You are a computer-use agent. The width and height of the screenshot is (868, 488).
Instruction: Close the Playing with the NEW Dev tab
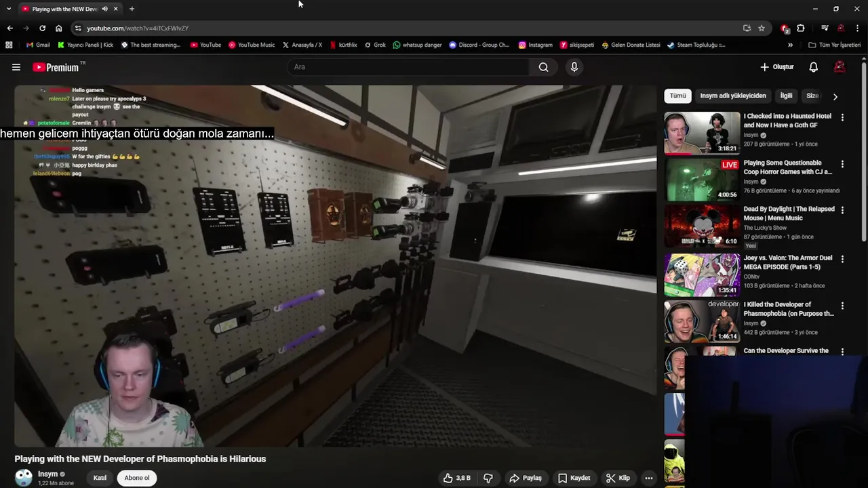tap(115, 9)
